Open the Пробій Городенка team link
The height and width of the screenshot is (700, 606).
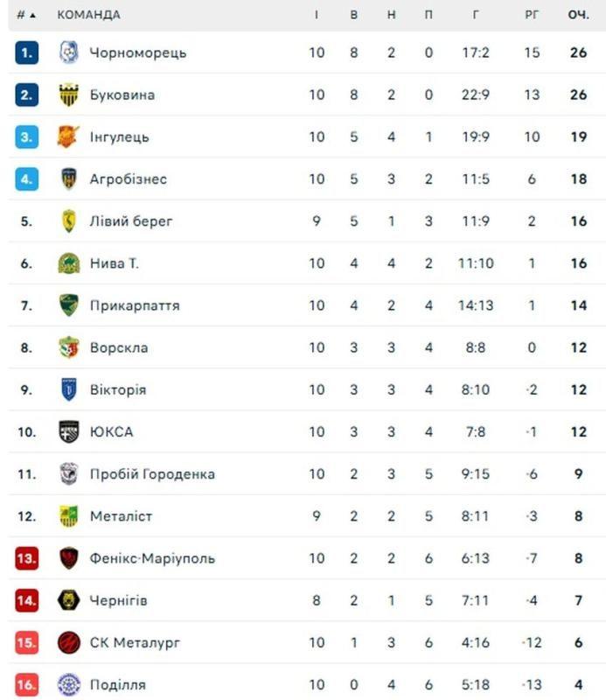coord(152,474)
